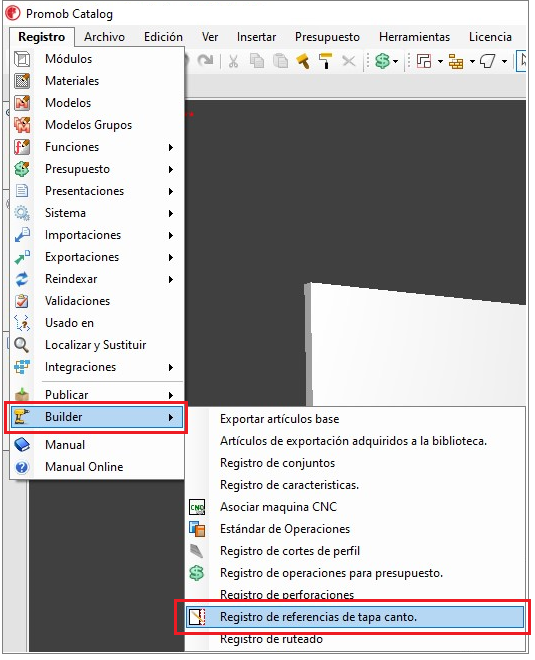Viewport: 535px width, 660px height.
Task: Open dropdown arrow beside the brick wall icon
Action: click(x=472, y=62)
